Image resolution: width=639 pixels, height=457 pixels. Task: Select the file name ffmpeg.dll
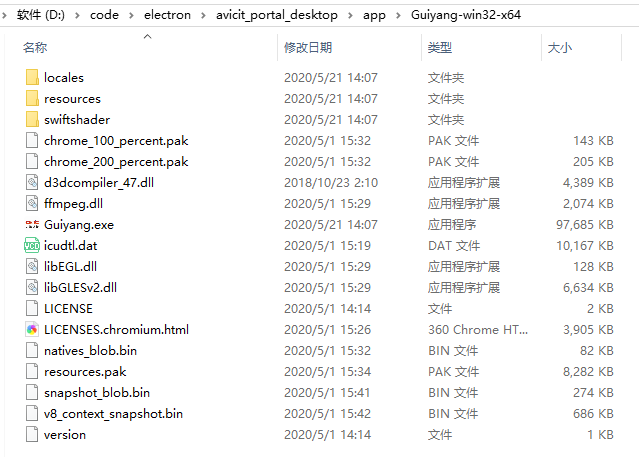click(x=73, y=204)
